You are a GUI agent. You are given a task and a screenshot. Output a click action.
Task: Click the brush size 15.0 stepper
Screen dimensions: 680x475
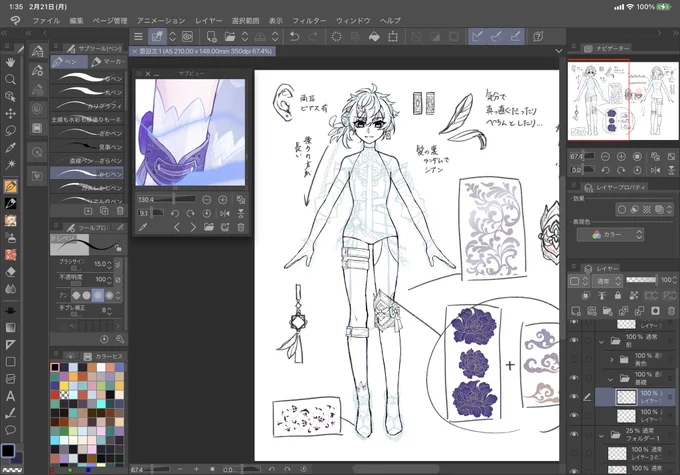tap(109, 264)
